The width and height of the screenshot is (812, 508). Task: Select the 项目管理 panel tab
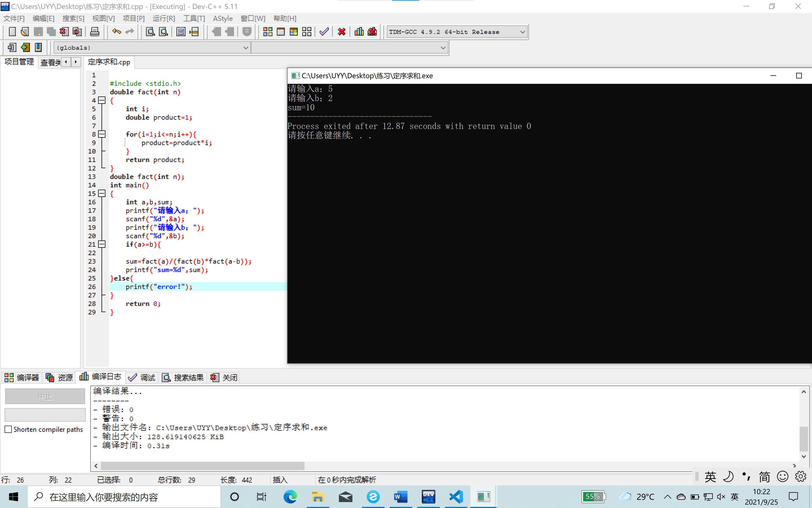pos(19,62)
